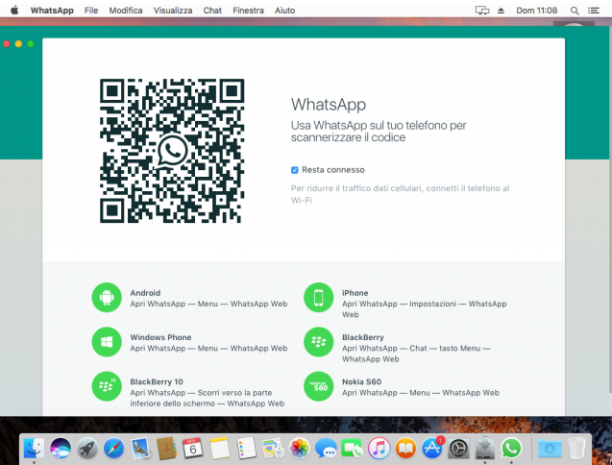Click the iPhone platform icon
Image resolution: width=612 pixels, height=465 pixels.
point(318,298)
